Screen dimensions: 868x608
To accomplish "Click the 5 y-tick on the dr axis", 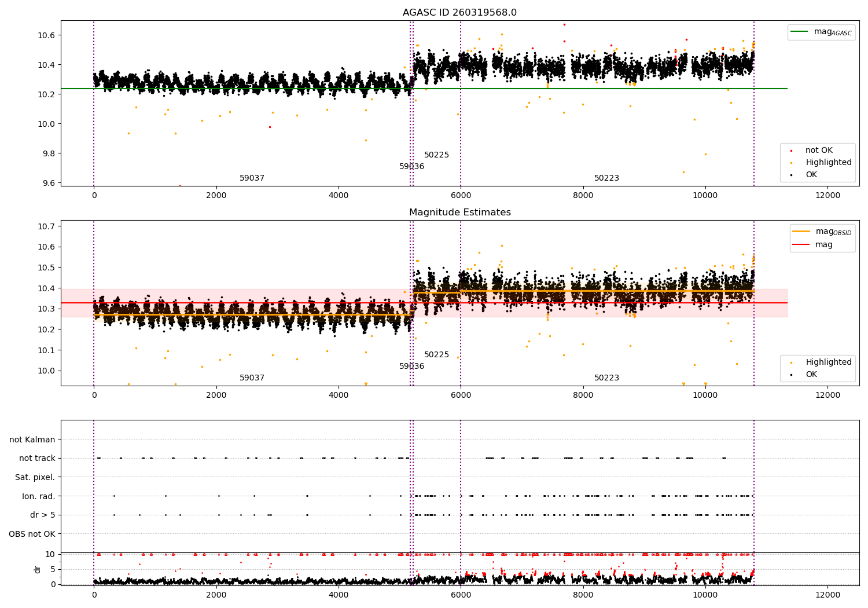I will pos(53,569).
